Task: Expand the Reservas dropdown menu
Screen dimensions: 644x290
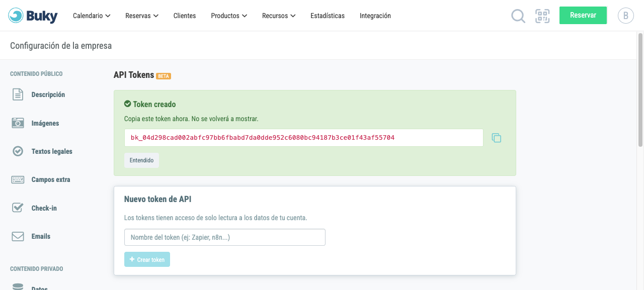Action: (x=142, y=16)
